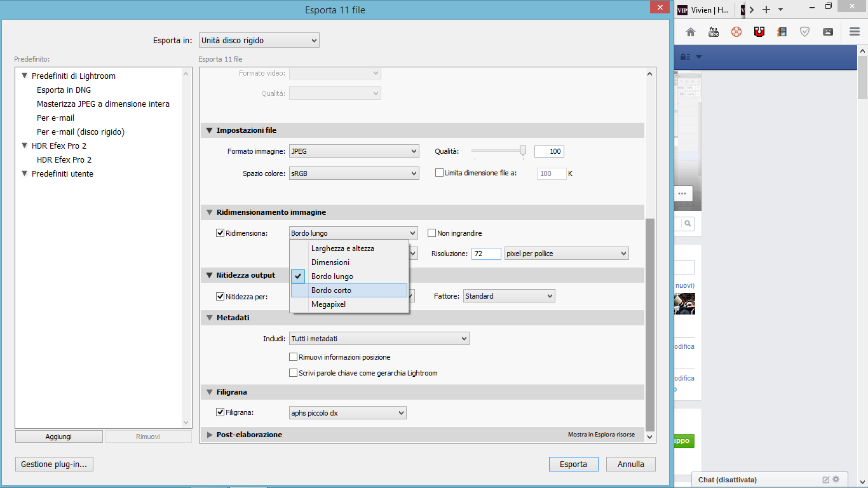Click the red magnet extension icon
868x488 pixels.
pyautogui.click(x=759, y=32)
